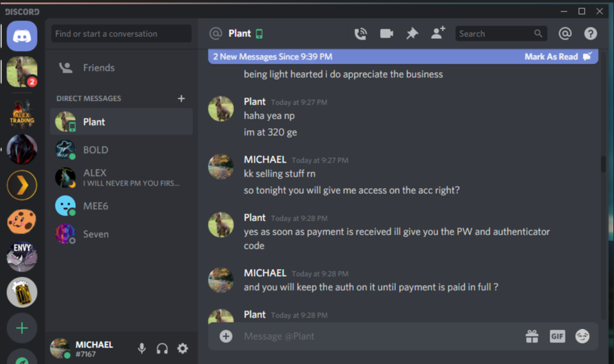Image resolution: width=614 pixels, height=364 pixels.
Task: Open pinned messages
Action: pyautogui.click(x=412, y=34)
